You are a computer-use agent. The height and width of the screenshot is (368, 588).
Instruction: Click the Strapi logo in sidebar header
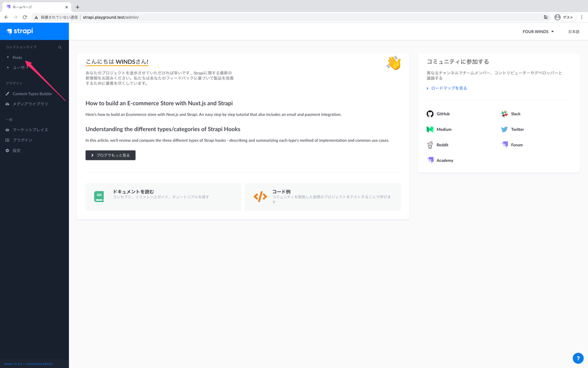click(20, 31)
